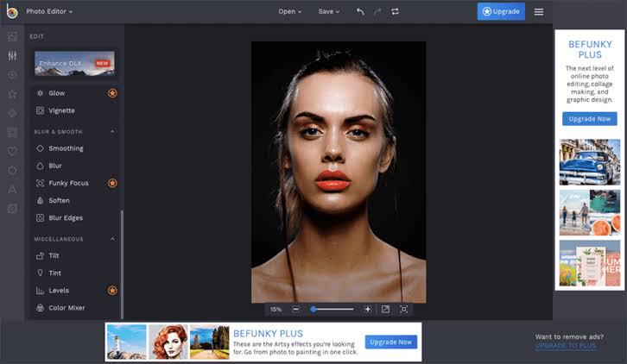The image size is (627, 364).
Task: Open the heart overlays sidebar icon
Action: [x=12, y=151]
